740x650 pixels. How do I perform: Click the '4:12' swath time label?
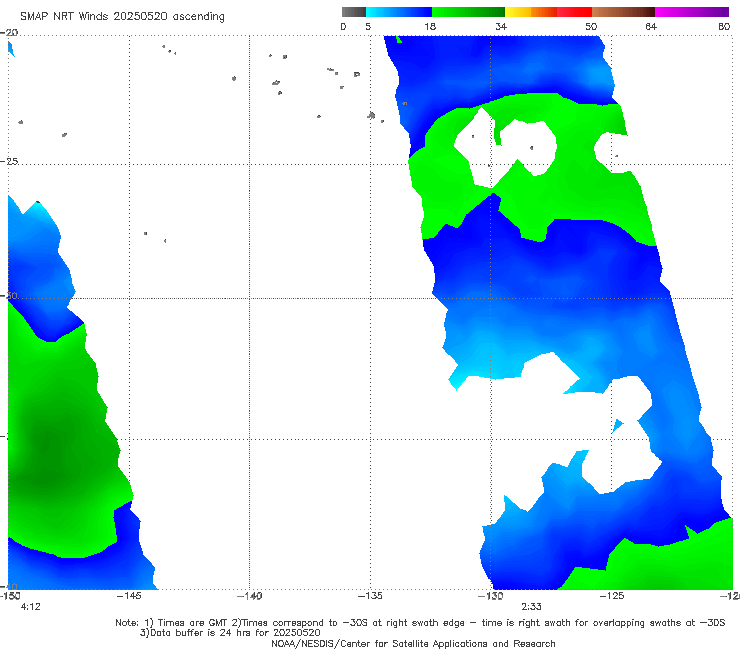tap(31, 607)
